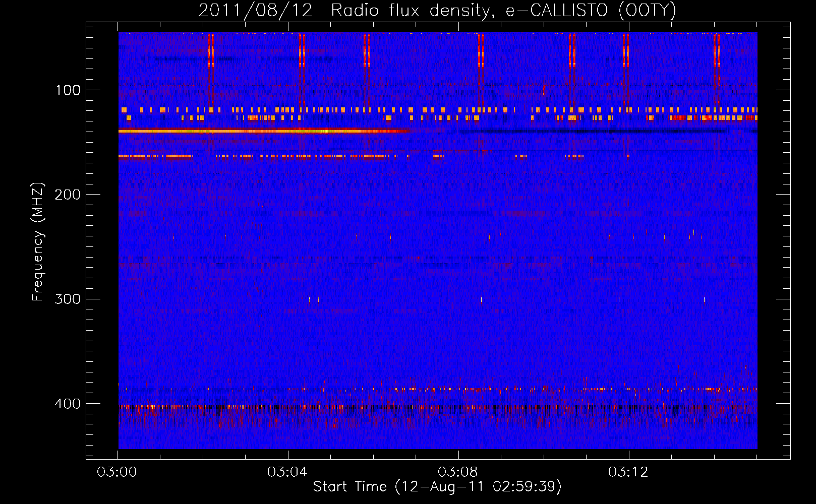Click the bright horizontal emission line near 140 MHz
This screenshot has height=504, width=816.
[x=265, y=131]
